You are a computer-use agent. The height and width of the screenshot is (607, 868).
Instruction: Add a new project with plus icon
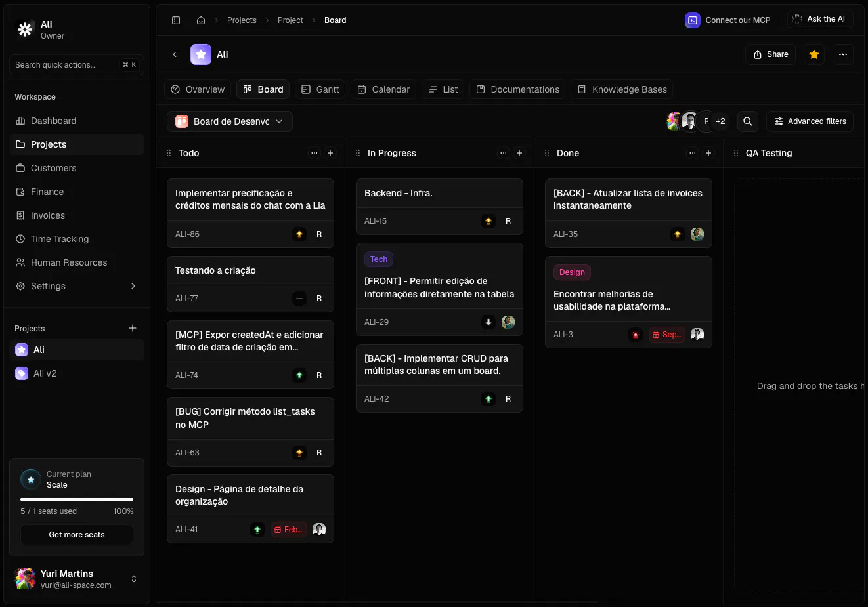pyautogui.click(x=133, y=328)
